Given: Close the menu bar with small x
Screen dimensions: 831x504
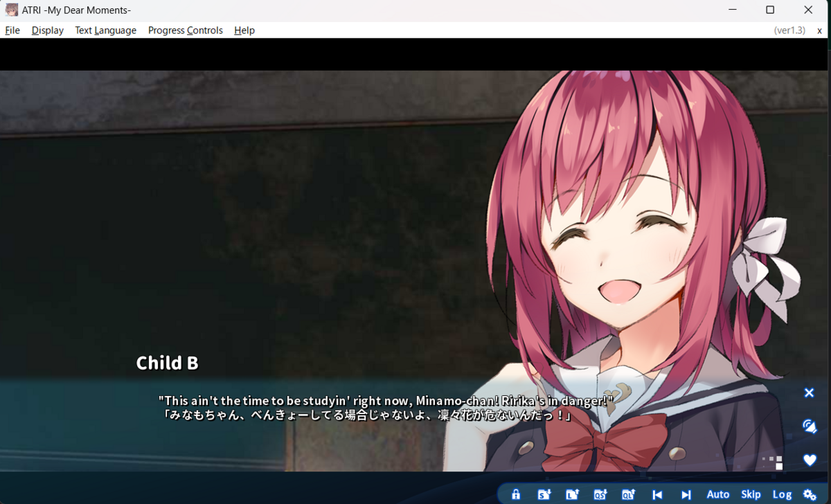Looking at the screenshot, I should coord(819,30).
